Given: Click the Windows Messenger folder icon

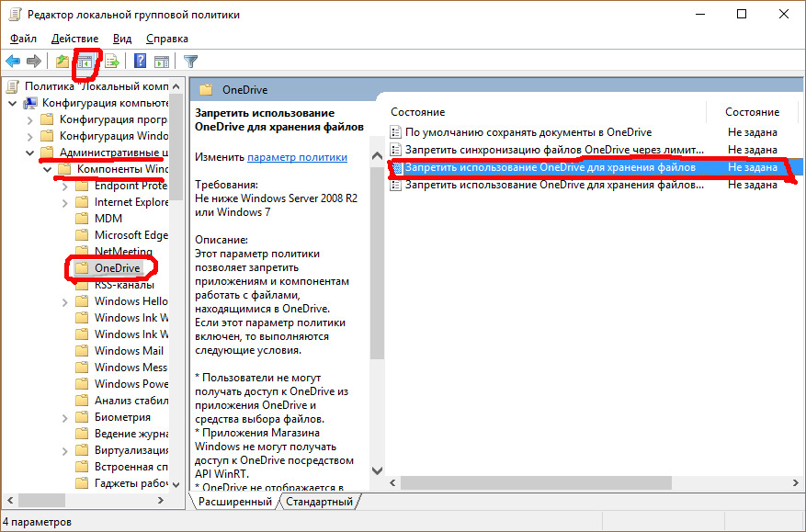Looking at the screenshot, I should click(82, 367).
